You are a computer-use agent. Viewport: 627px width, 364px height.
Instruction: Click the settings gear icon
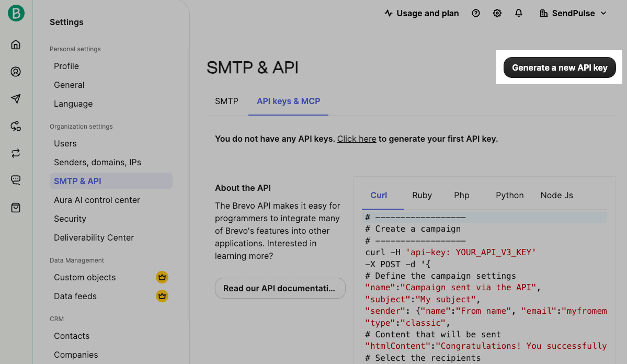(x=497, y=13)
